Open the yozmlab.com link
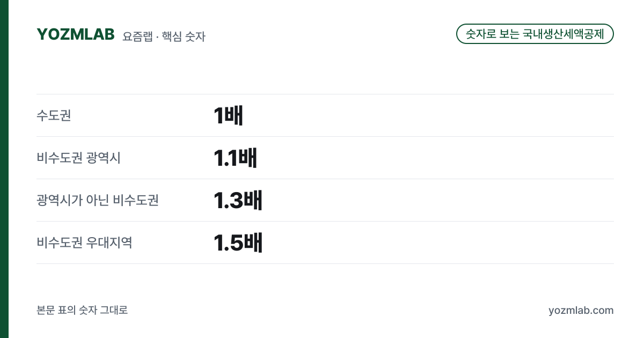This screenshot has height=338, width=644. pos(581,310)
